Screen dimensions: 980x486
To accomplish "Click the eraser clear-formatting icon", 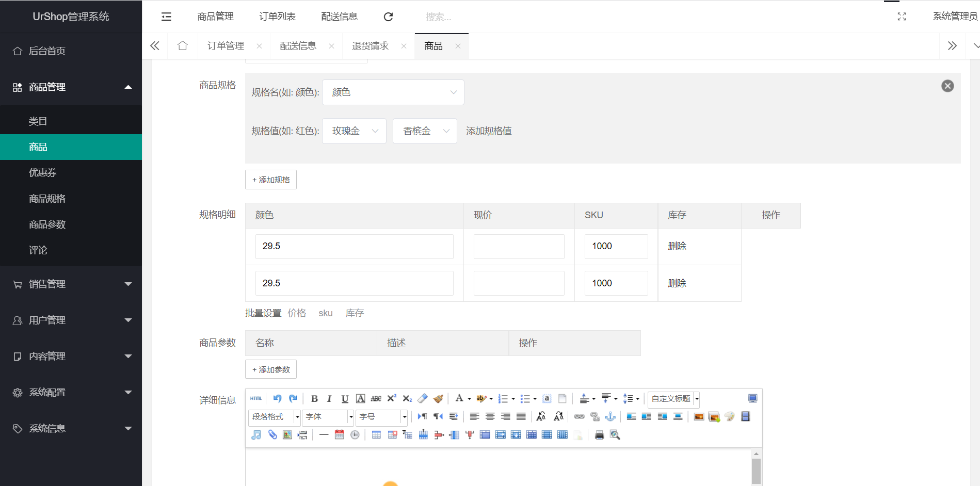I will point(423,399).
